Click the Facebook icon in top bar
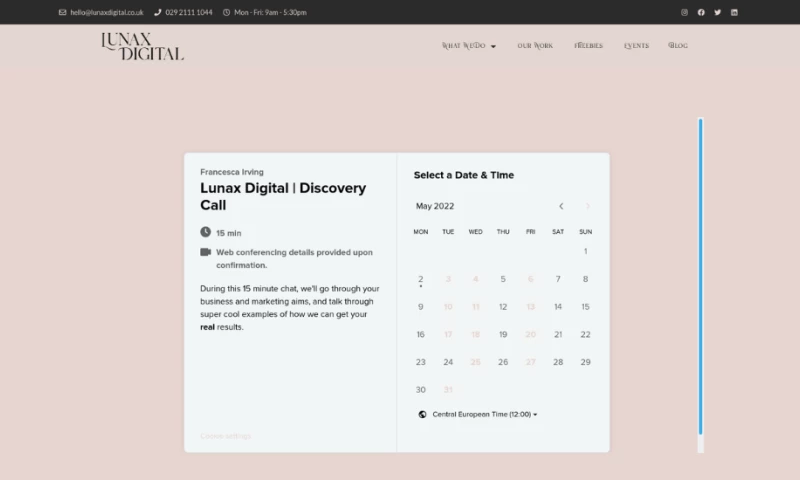 (x=701, y=12)
